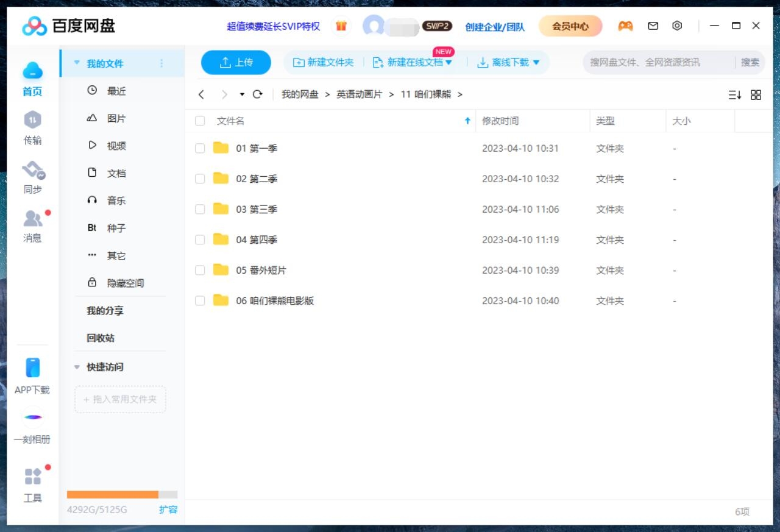Select the 01 第一季 folder checkbox
This screenshot has width=780, height=532.
pyautogui.click(x=200, y=148)
